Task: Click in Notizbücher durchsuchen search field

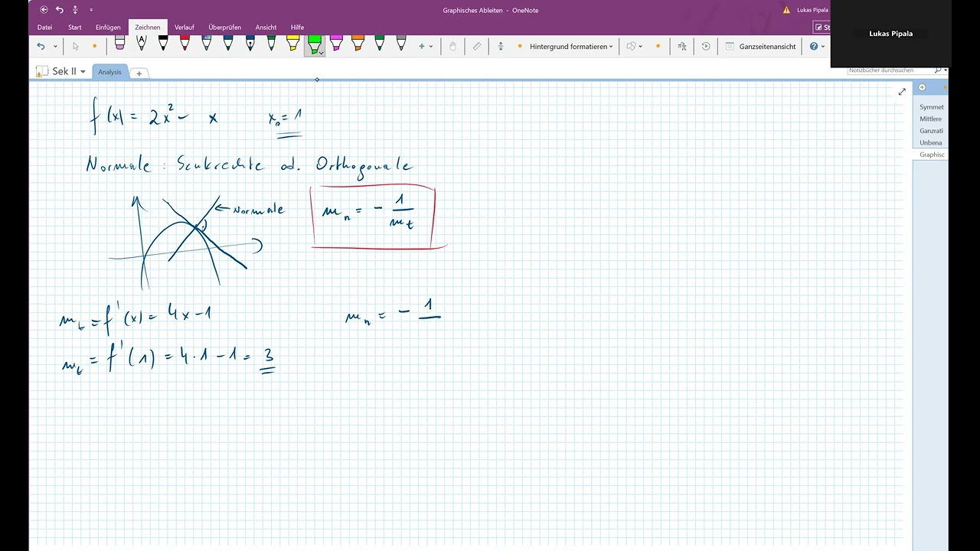Action: 889,70
